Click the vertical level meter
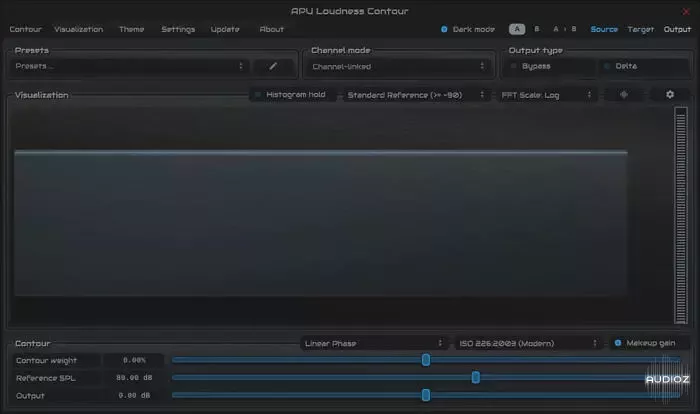700x414 pixels. click(681, 215)
